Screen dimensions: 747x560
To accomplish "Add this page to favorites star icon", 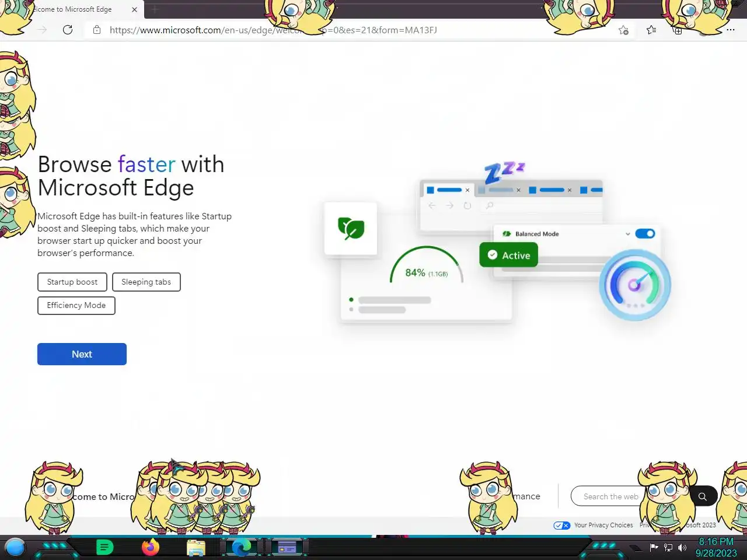I will click(623, 30).
